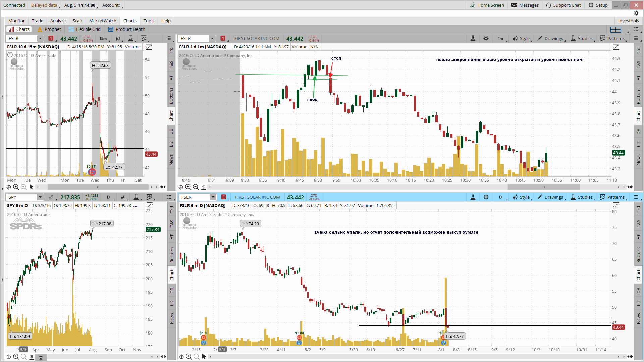Open the patterns icon in the FSLR 15m chart

(144, 38)
